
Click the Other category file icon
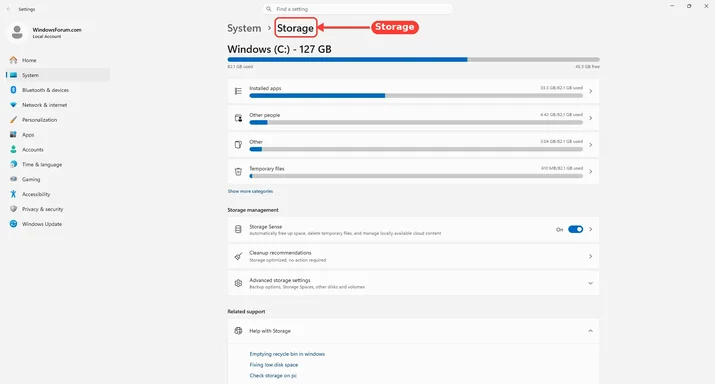pyautogui.click(x=238, y=145)
